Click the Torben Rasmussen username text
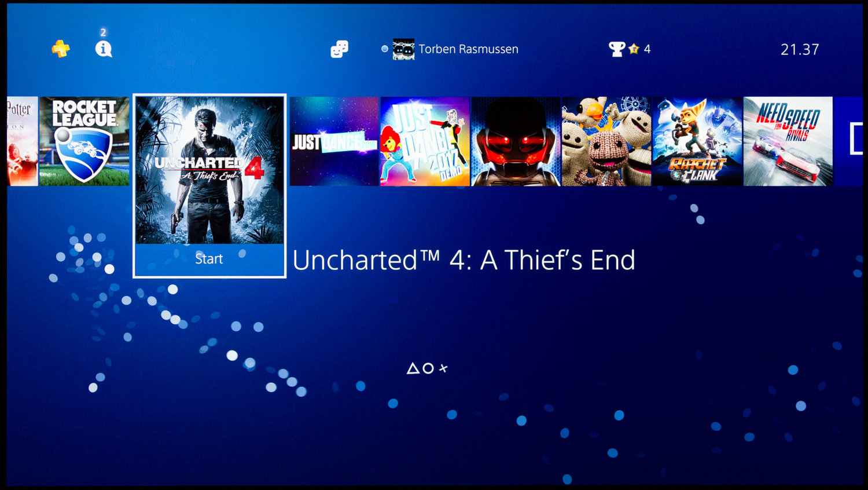868x490 pixels. (x=469, y=49)
